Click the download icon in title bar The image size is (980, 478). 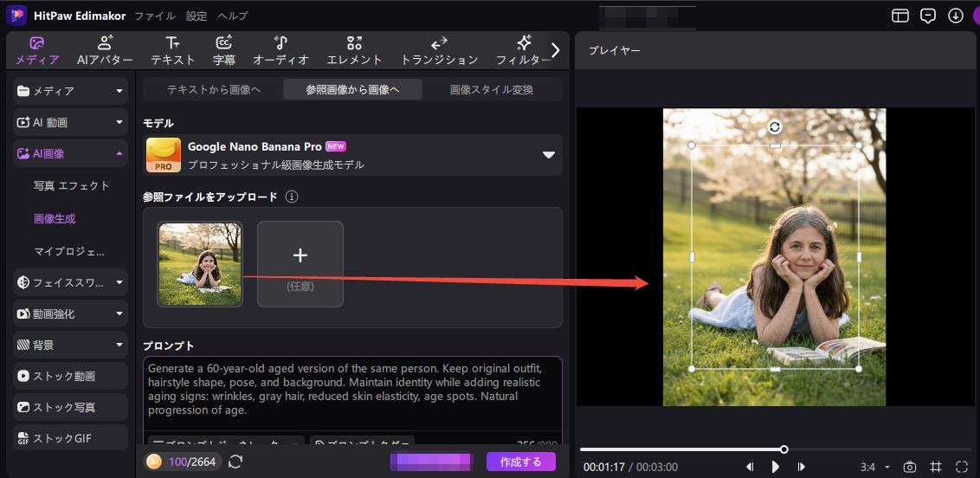click(x=956, y=16)
